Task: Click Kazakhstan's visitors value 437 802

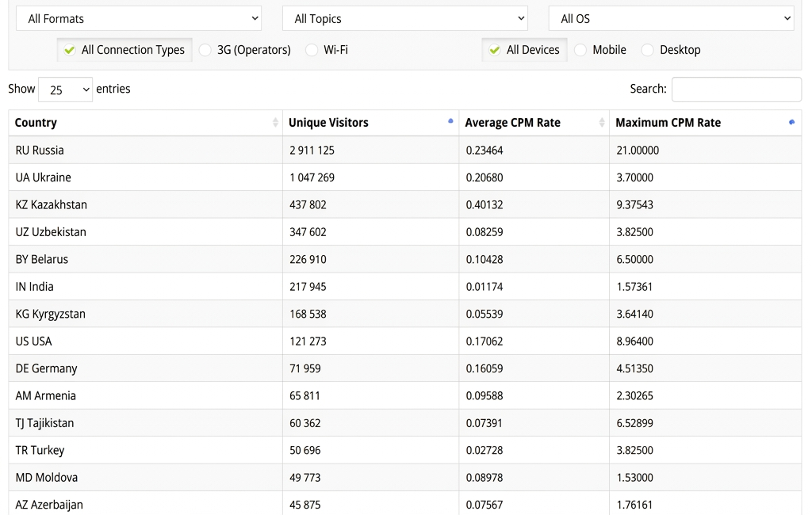Action: click(x=308, y=204)
